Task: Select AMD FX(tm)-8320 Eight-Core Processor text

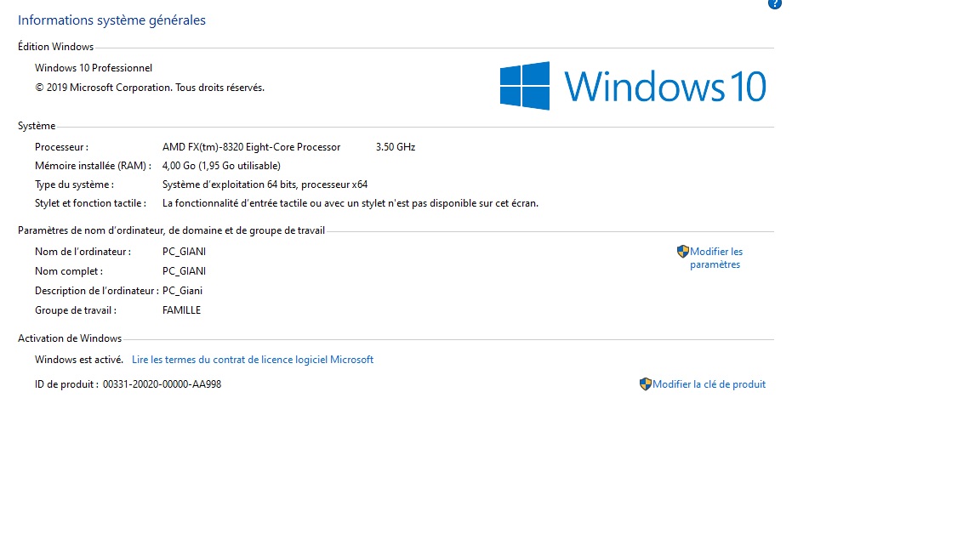Action: click(x=251, y=147)
